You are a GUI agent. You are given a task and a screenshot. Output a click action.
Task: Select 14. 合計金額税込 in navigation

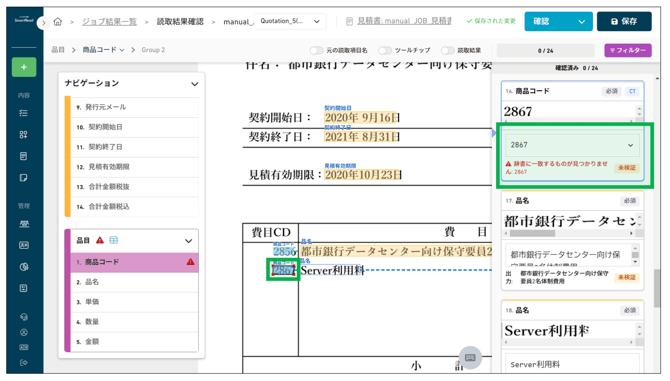tap(134, 206)
